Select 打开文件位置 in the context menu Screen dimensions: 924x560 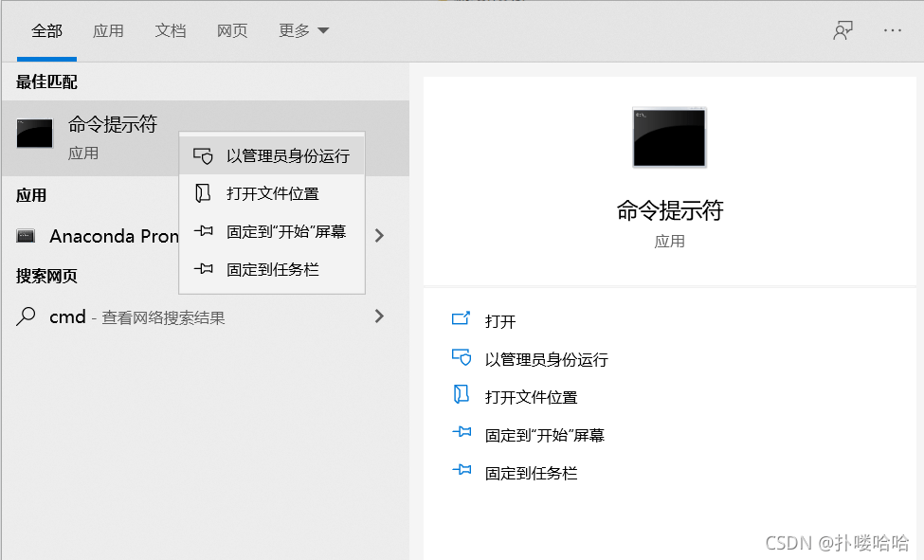272,194
